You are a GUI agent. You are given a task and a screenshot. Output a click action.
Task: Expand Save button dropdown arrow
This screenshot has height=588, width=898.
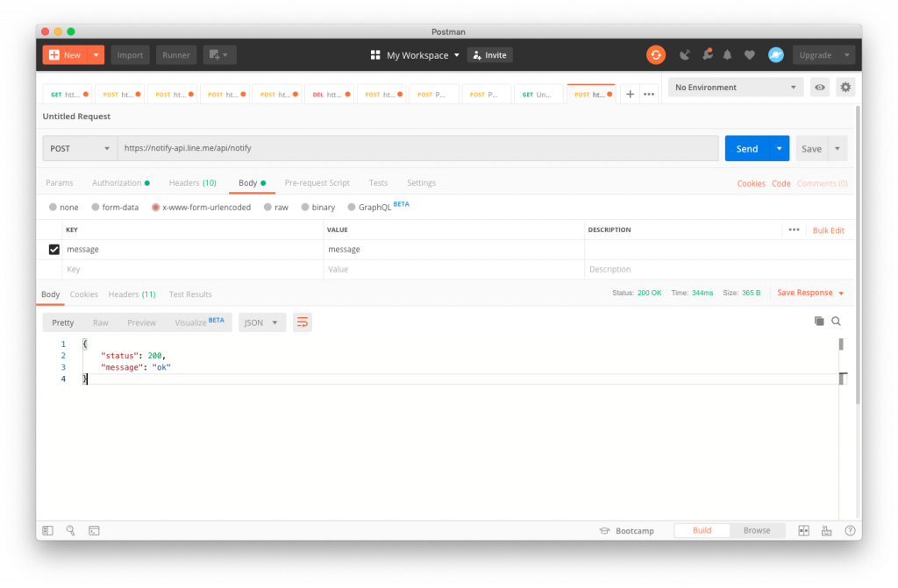pos(837,148)
